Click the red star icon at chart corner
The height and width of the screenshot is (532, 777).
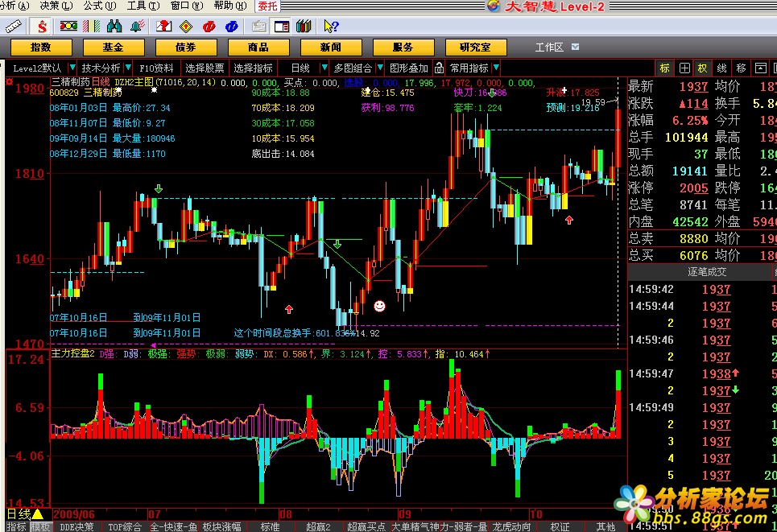pos(9,82)
